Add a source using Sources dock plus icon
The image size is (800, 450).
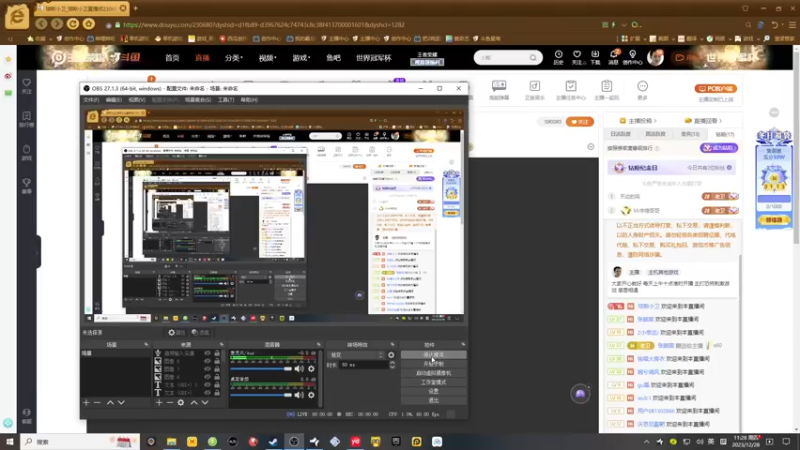point(159,403)
